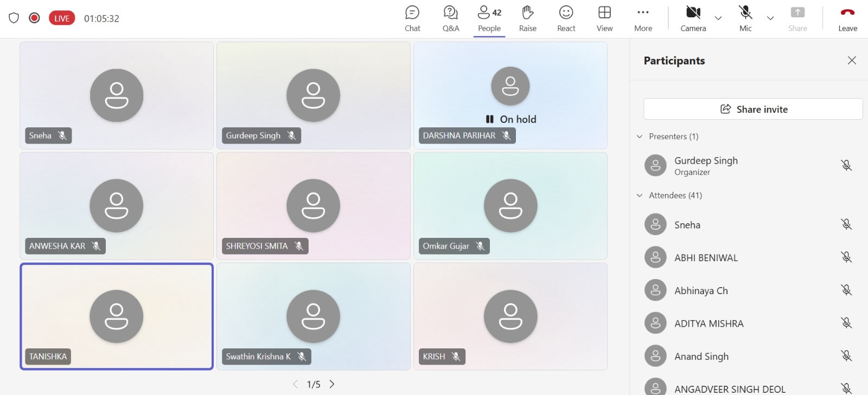Select Sneha's video tile
The width and height of the screenshot is (868, 395).
[117, 95]
